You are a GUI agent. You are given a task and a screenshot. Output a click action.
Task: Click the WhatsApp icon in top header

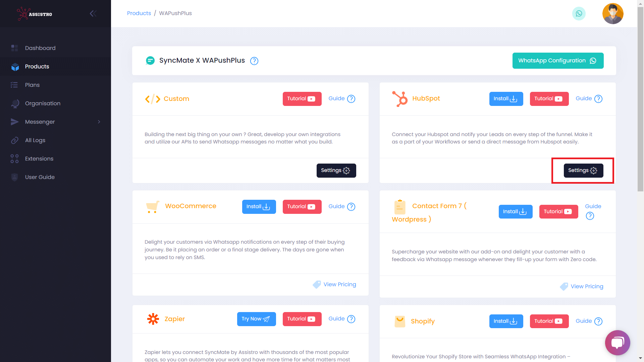579,14
